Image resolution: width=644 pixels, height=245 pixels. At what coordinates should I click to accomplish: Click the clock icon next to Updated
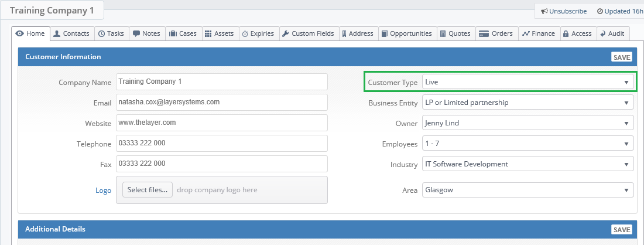(600, 12)
